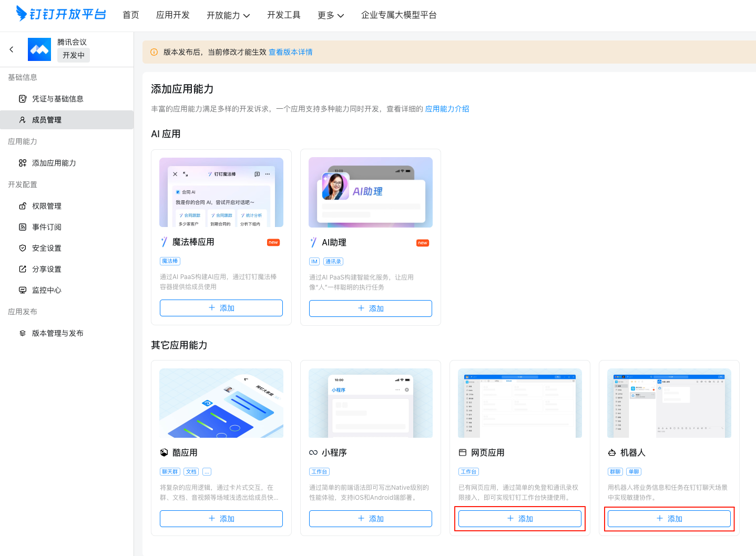
Task: Click the 版本管理与发布 layers icon
Action: pyautogui.click(x=23, y=333)
